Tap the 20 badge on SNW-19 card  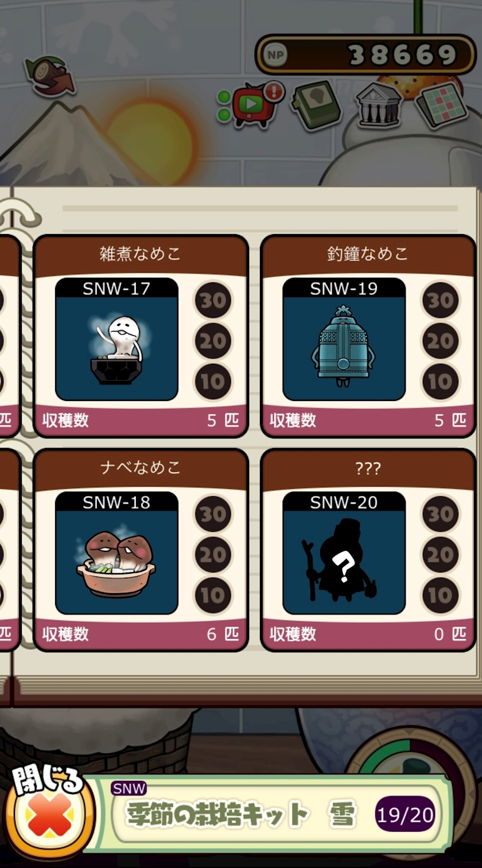point(441,341)
